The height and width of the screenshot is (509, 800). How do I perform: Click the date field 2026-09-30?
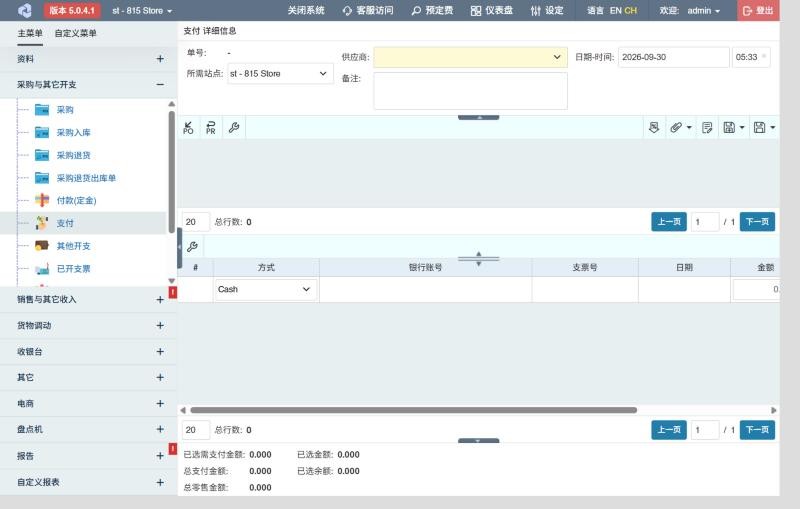(673, 57)
